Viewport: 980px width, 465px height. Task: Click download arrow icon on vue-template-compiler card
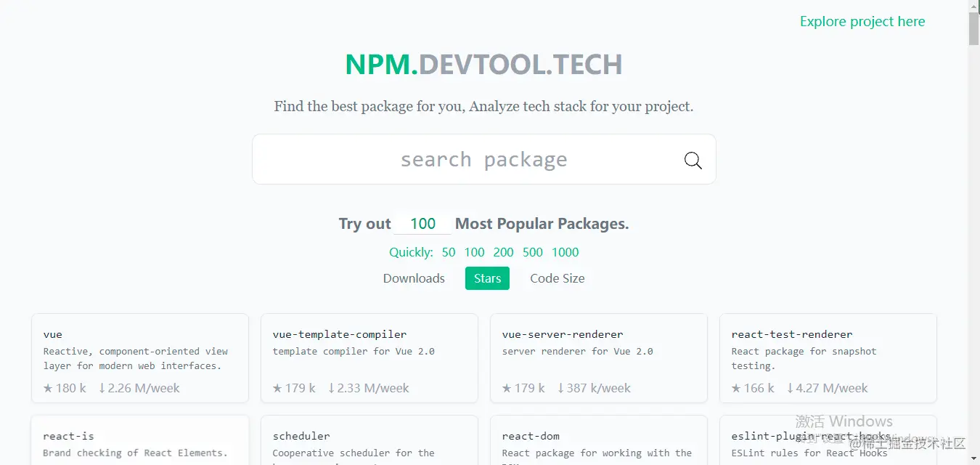coord(331,389)
